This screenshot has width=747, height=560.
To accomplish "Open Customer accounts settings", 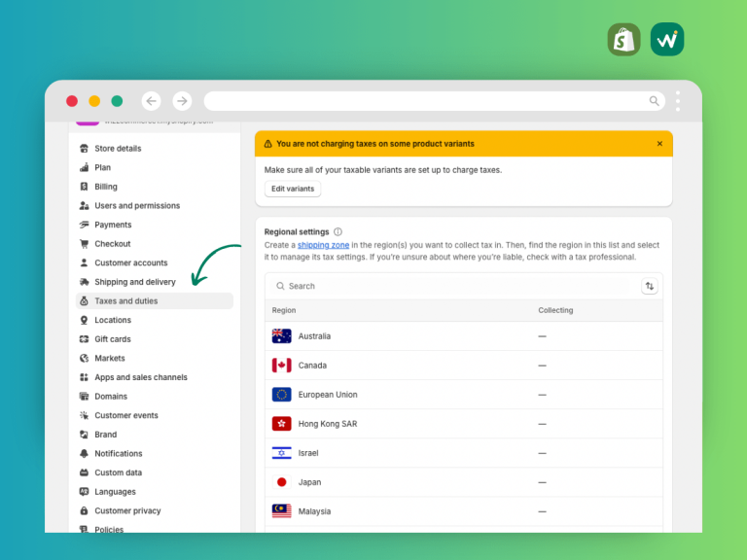I will pos(155,262).
